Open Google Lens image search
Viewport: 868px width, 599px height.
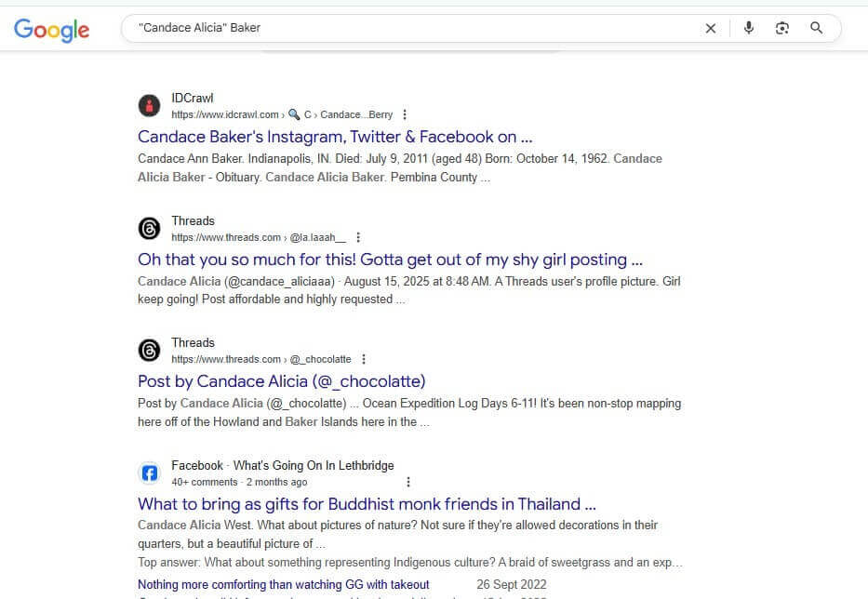click(782, 28)
